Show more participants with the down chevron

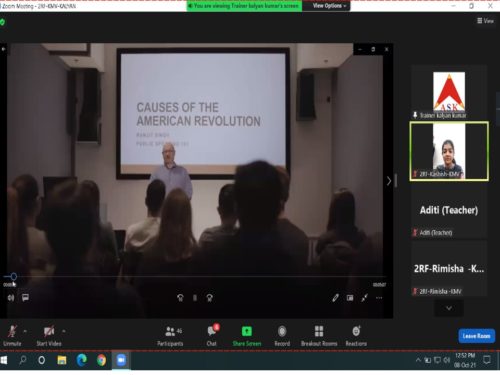click(x=449, y=308)
